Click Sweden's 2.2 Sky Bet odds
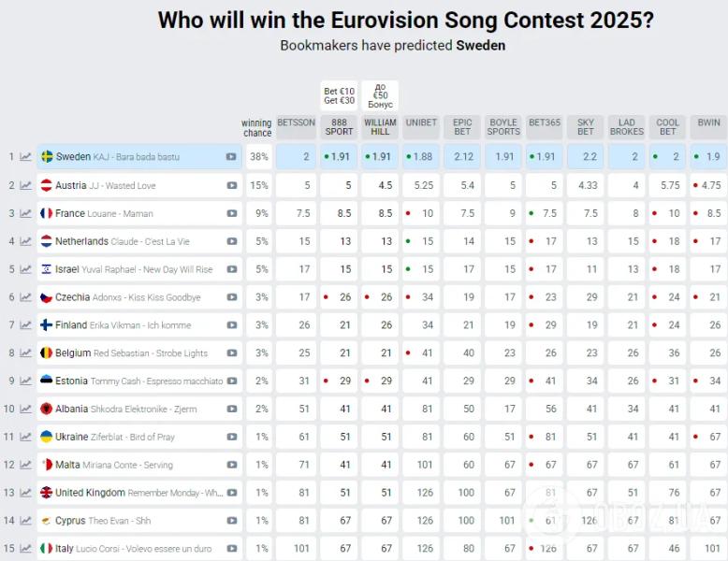Screen dimensions: 728x561 click(x=586, y=157)
